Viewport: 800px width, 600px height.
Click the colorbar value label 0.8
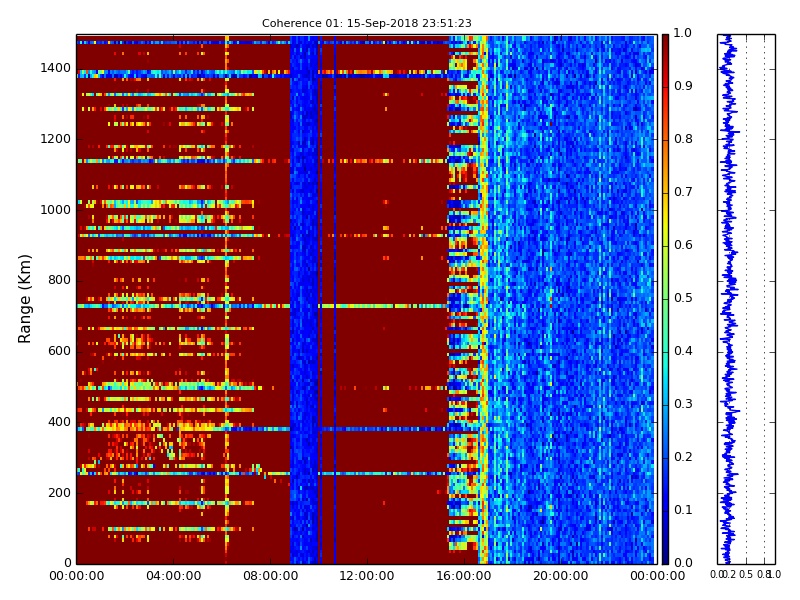tap(683, 139)
